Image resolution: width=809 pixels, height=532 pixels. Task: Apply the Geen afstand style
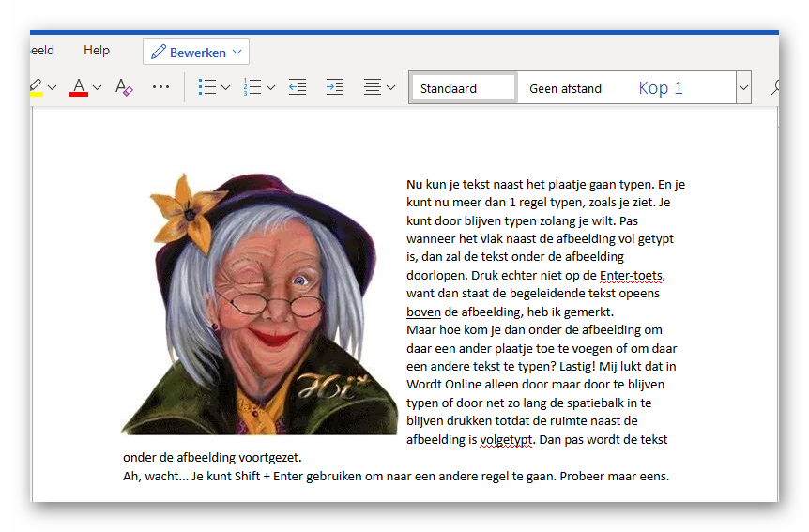[565, 88]
